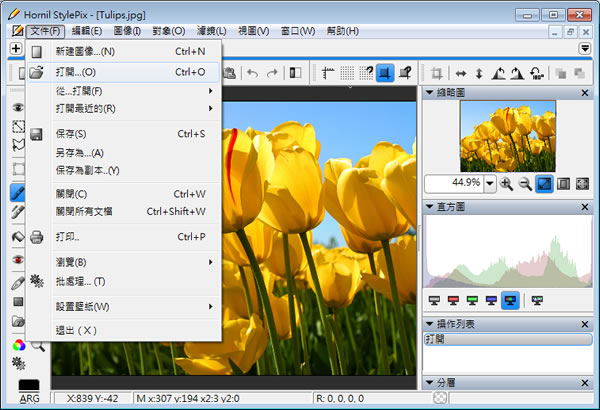Select the gray luminance histogram channel
This screenshot has width=600, height=410.
(434, 301)
